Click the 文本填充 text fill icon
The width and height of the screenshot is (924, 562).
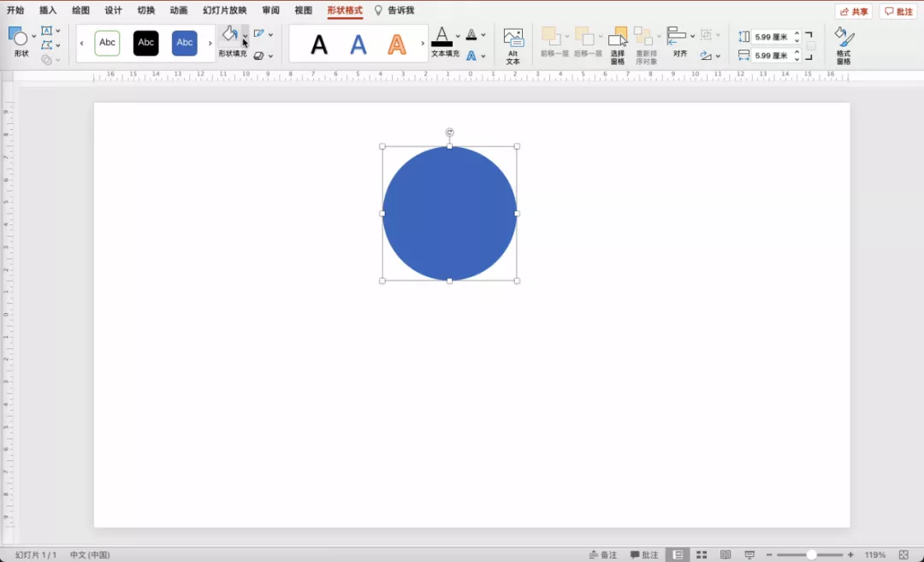(x=442, y=37)
